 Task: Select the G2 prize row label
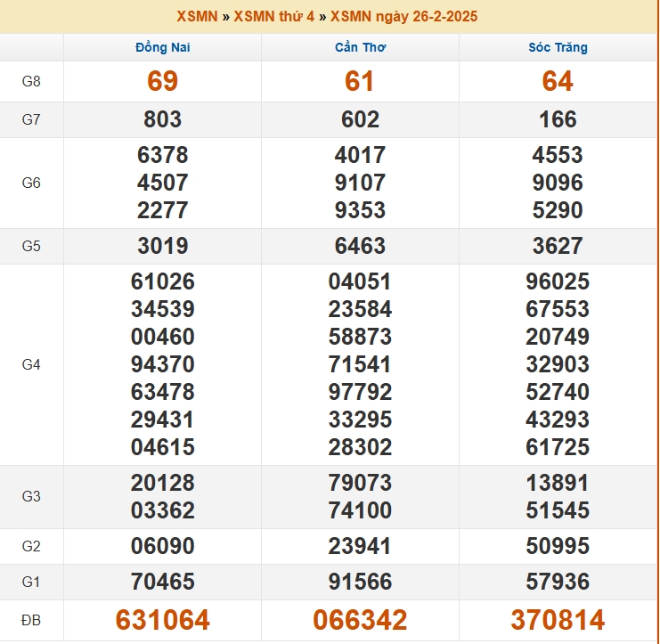(x=31, y=546)
